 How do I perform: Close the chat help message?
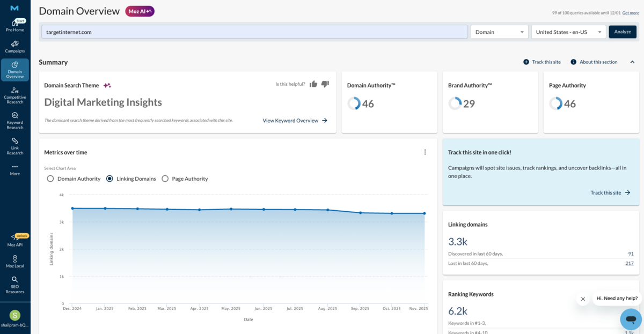583,299
